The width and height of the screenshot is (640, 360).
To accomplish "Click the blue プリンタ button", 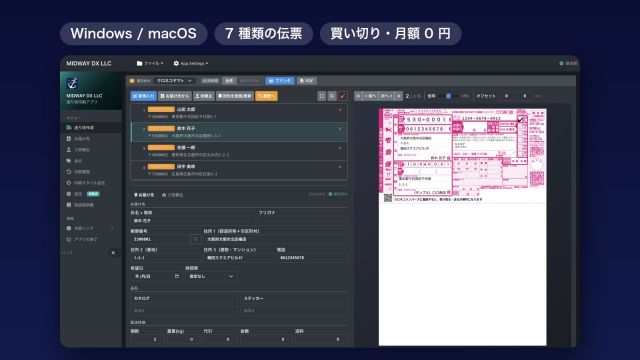I will coord(280,81).
